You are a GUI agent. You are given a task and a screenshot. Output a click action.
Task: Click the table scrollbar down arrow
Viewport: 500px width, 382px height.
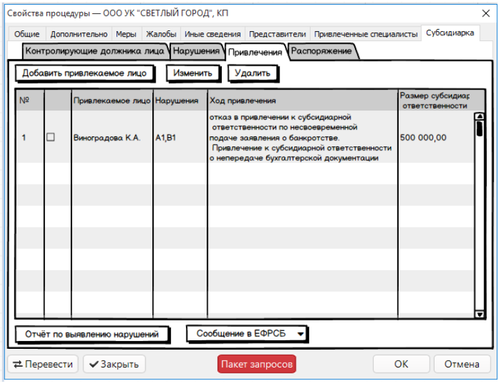[479, 314]
